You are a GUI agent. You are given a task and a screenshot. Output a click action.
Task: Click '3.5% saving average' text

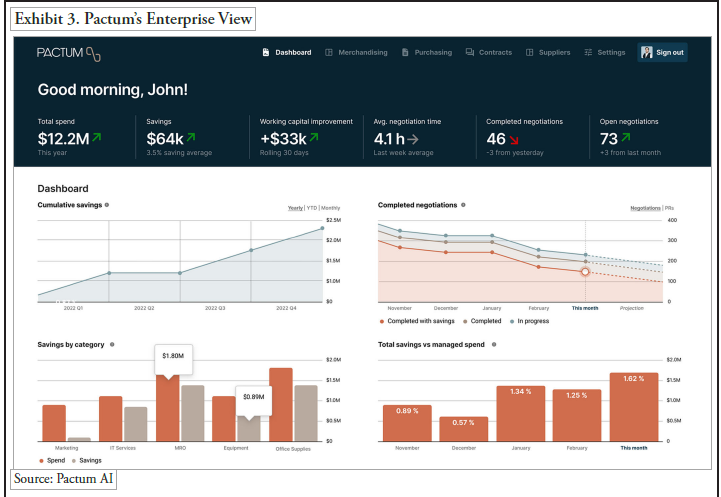point(179,153)
